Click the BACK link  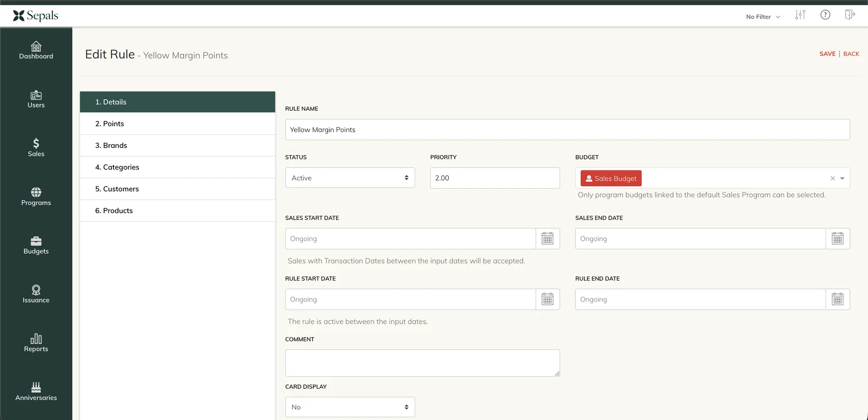pyautogui.click(x=851, y=54)
